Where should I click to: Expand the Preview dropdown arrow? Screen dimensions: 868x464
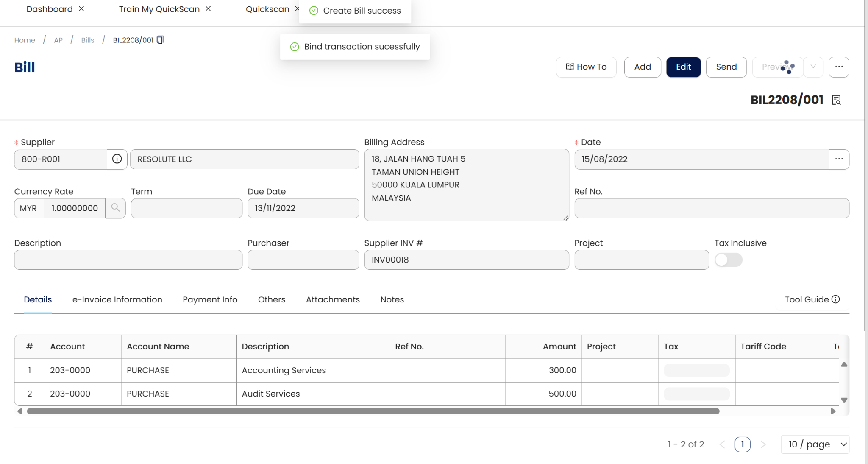813,67
